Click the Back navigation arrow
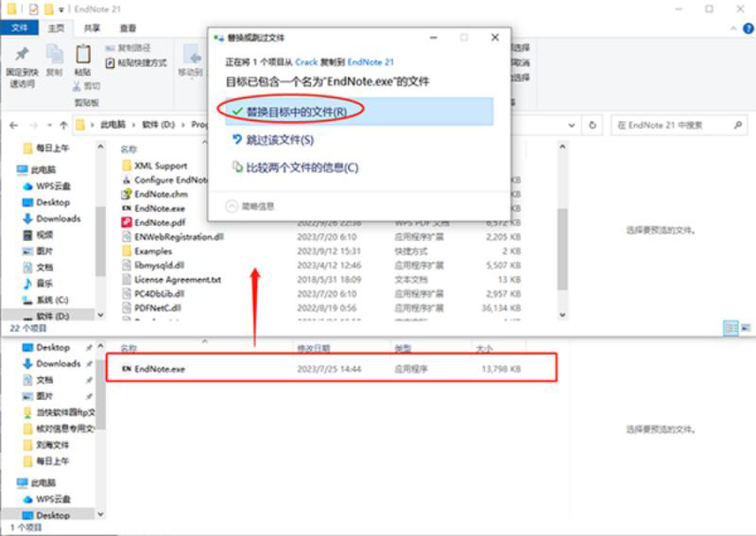 tap(13, 126)
